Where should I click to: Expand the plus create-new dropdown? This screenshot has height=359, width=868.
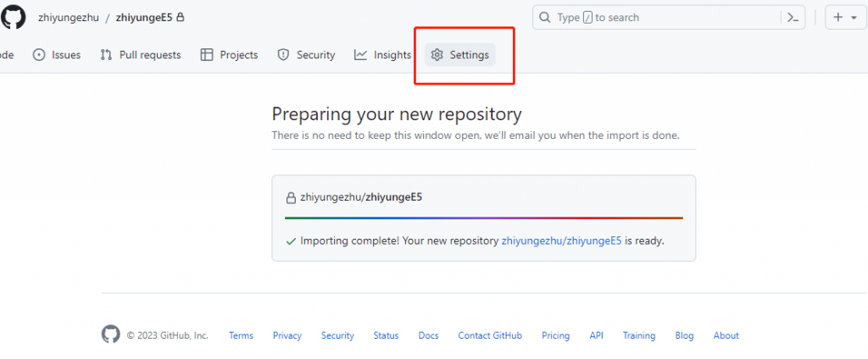click(x=845, y=18)
